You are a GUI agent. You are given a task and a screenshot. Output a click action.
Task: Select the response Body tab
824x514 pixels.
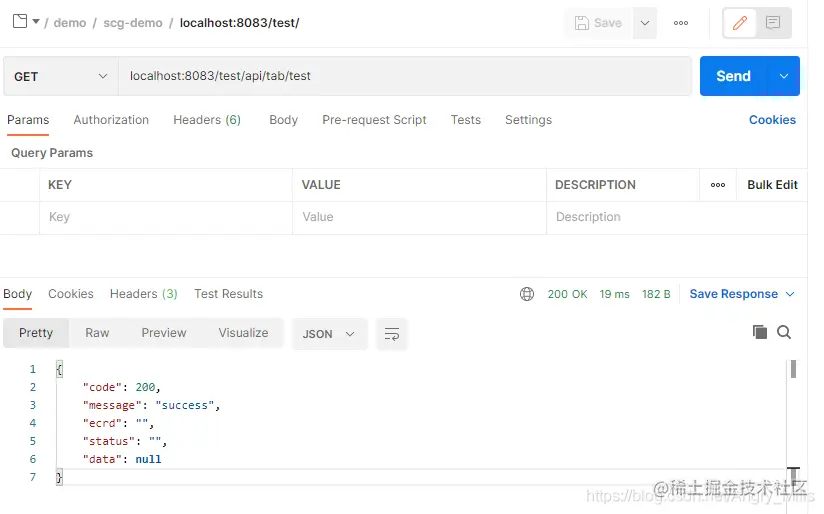(x=18, y=294)
